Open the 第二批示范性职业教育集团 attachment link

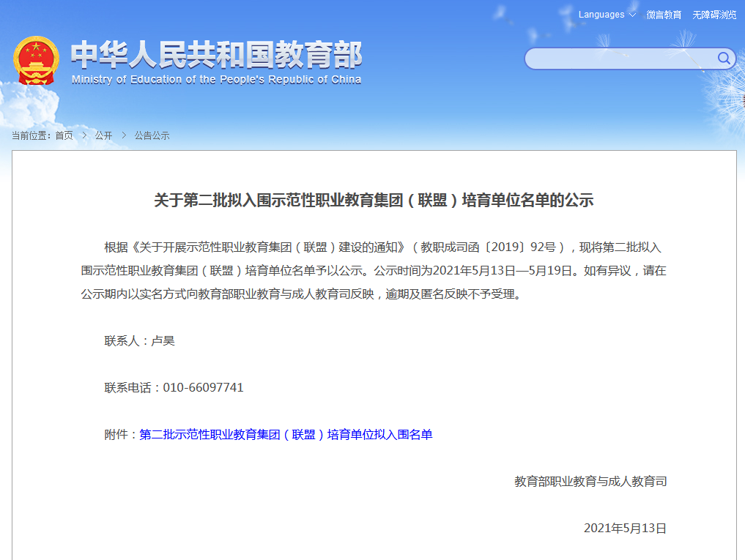(x=286, y=435)
